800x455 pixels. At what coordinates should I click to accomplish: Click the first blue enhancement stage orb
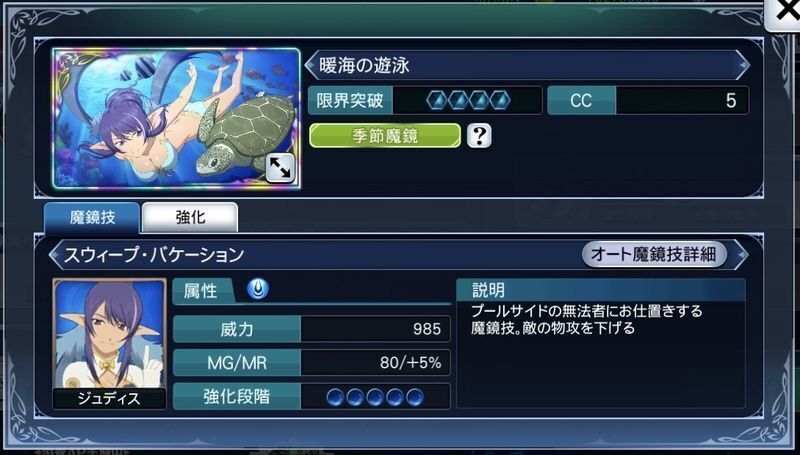335,396
